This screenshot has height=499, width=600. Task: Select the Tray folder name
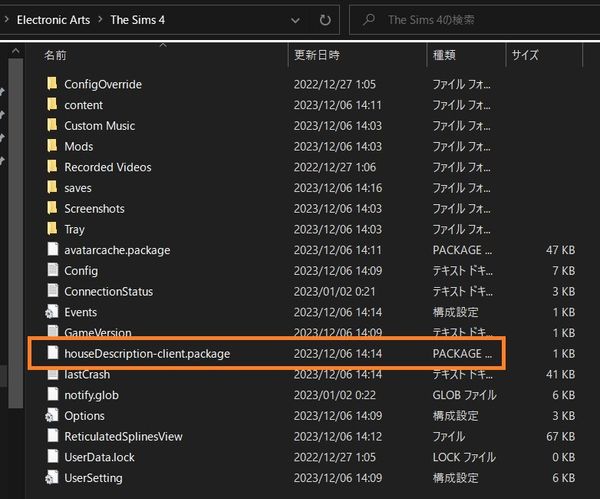(x=74, y=229)
